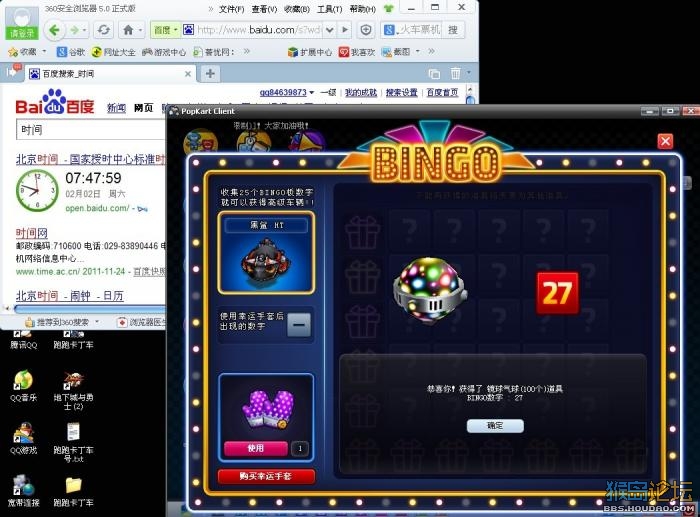Open the browser home page icon
700x517 pixels.
(x=128, y=30)
